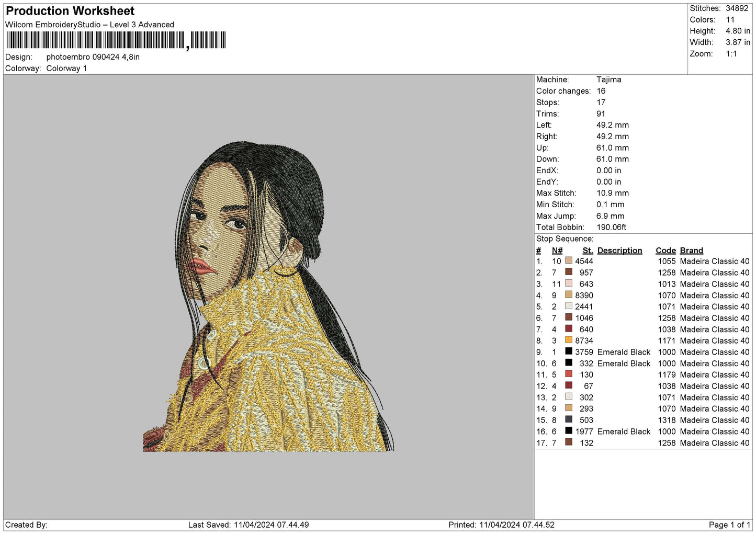756x534 pixels.
Task: Click the Stitches value 34892
Action: click(x=737, y=8)
